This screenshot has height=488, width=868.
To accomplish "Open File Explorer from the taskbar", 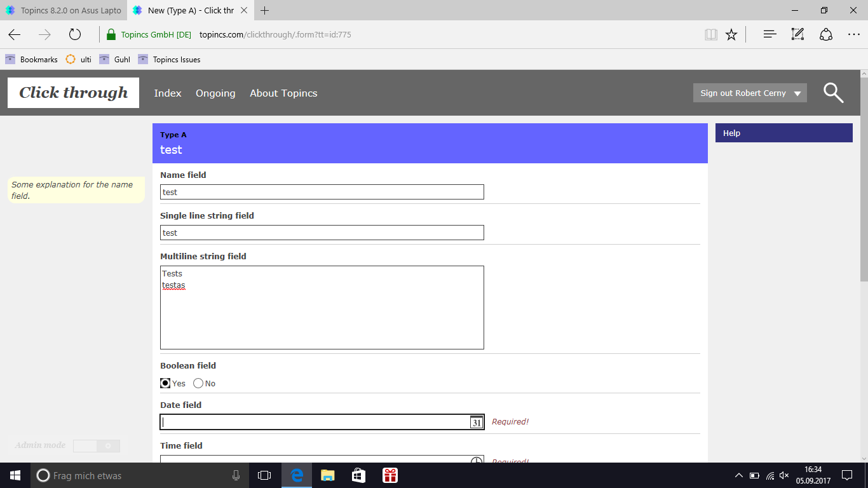I will point(327,475).
